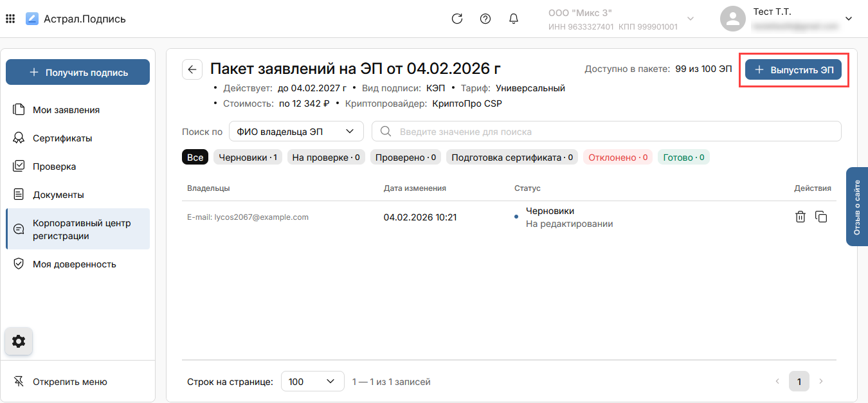Filter by Готово status chip
Image resolution: width=868 pixels, height=403 pixels.
683,157
